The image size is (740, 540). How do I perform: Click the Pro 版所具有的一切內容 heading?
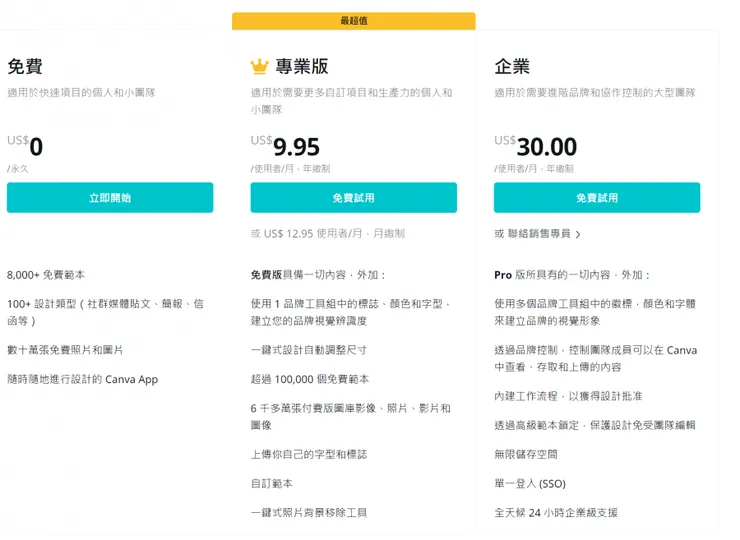point(572,275)
